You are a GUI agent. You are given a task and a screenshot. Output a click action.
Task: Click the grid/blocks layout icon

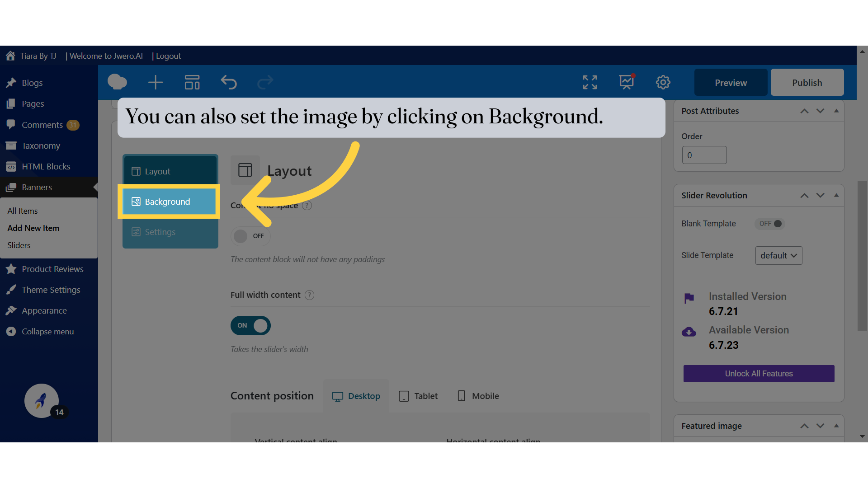191,82
